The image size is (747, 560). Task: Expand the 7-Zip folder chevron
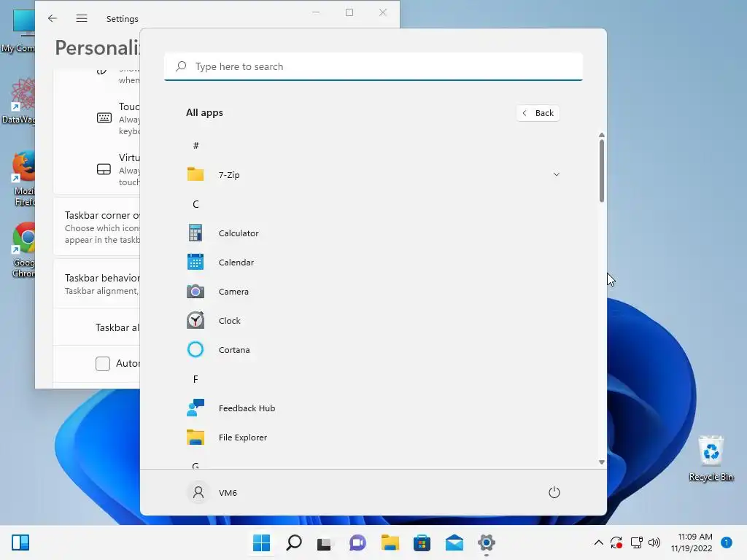point(556,175)
